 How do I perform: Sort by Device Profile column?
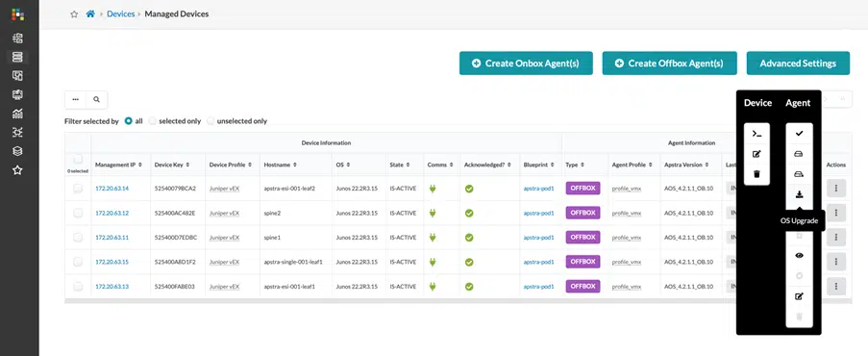[x=230, y=165]
